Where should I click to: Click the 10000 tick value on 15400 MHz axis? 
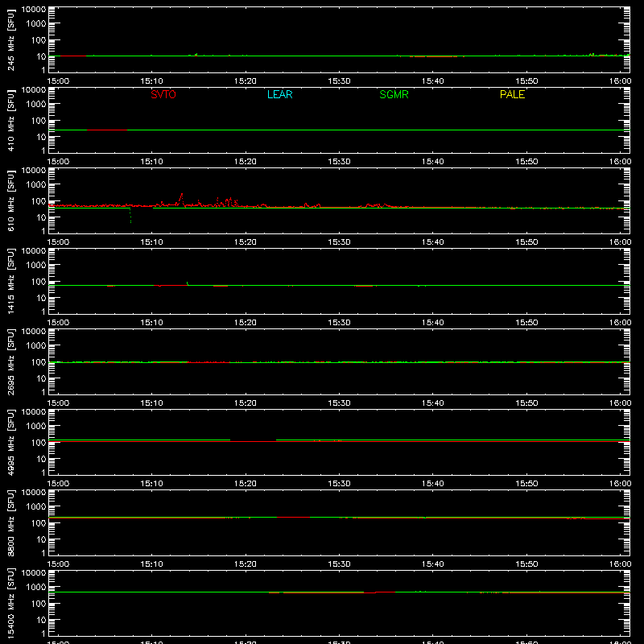tap(34, 573)
